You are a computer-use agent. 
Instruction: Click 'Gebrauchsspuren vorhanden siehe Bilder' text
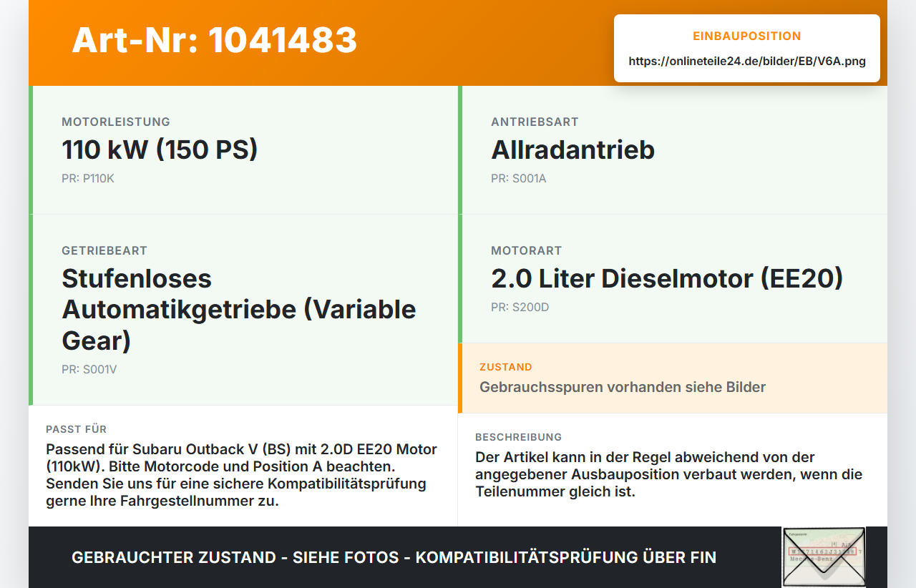coord(623,387)
